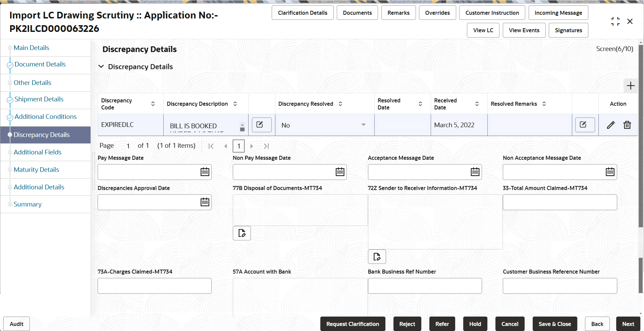Sort by Discrepancy Code column
Screen dimensions: 644x331
pyautogui.click(x=153, y=104)
